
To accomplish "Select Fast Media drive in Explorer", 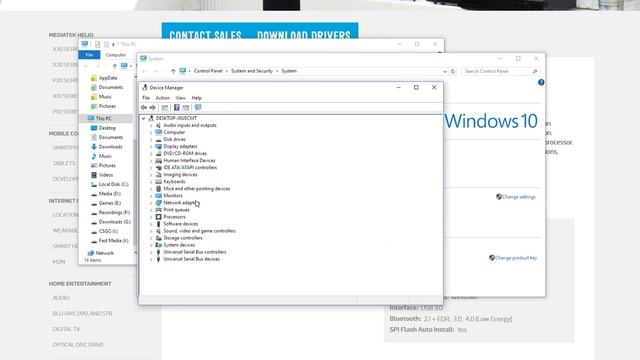I will tap(113, 241).
